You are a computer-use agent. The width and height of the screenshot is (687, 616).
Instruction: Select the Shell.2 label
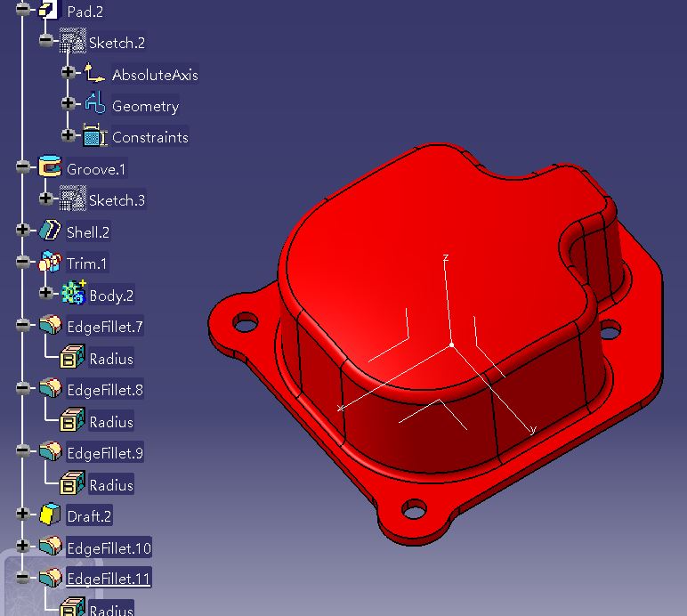tap(87, 232)
